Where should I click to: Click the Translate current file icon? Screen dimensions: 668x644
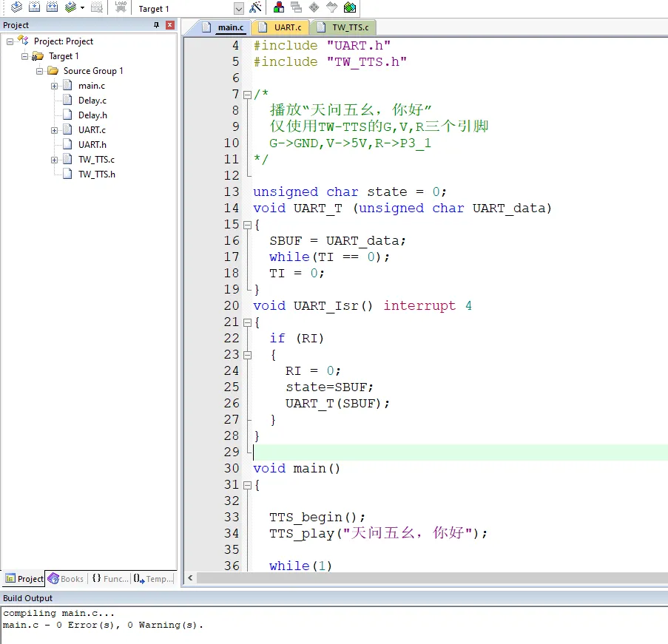(16, 8)
